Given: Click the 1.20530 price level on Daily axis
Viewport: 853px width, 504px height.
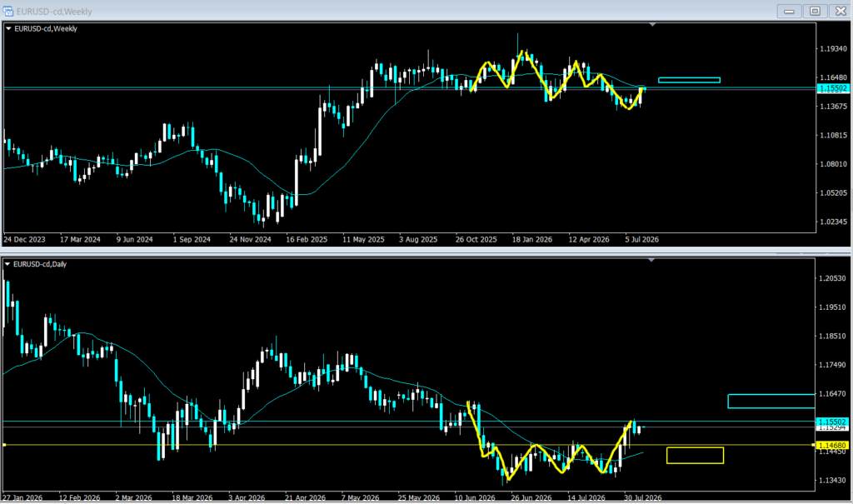Looking at the screenshot, I should pos(832,278).
